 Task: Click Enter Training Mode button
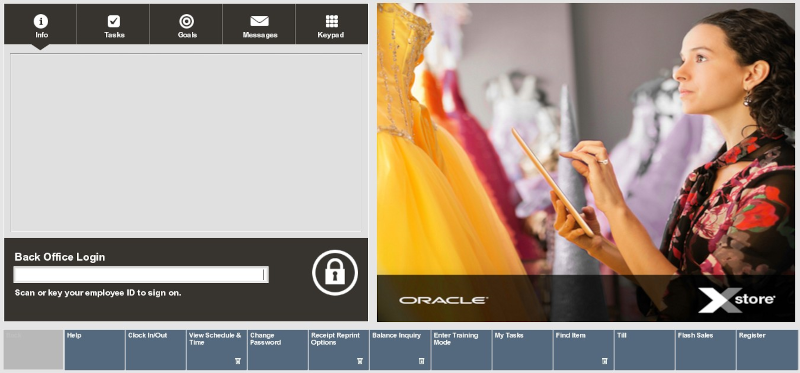461,350
